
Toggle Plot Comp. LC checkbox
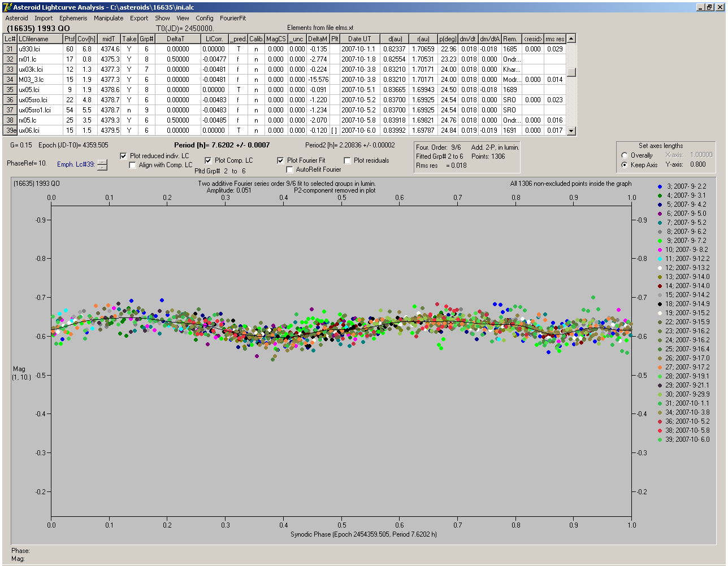click(x=208, y=160)
